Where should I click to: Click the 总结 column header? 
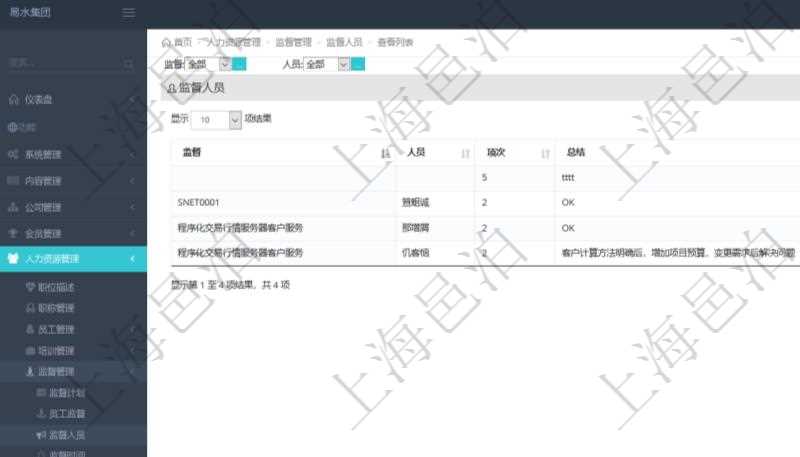[576, 153]
